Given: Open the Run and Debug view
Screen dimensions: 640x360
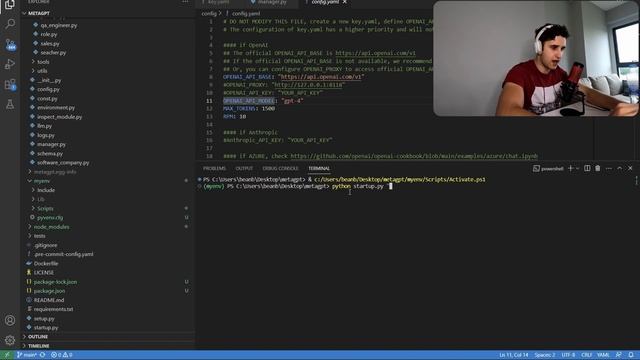Looking at the screenshot, I should (10, 64).
